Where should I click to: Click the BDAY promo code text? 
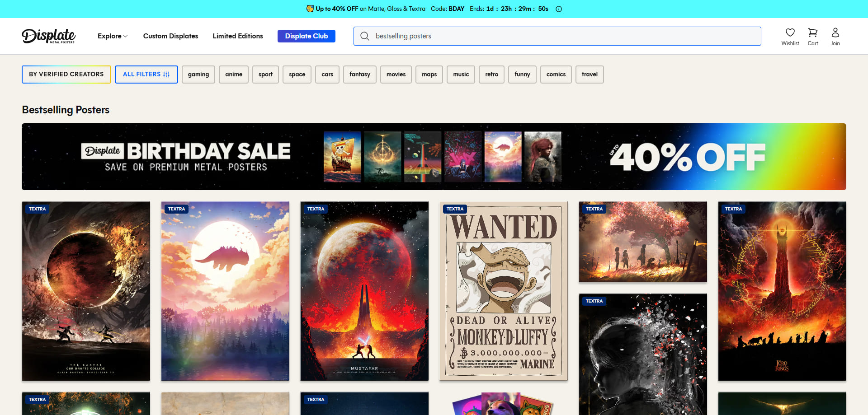coord(456,9)
